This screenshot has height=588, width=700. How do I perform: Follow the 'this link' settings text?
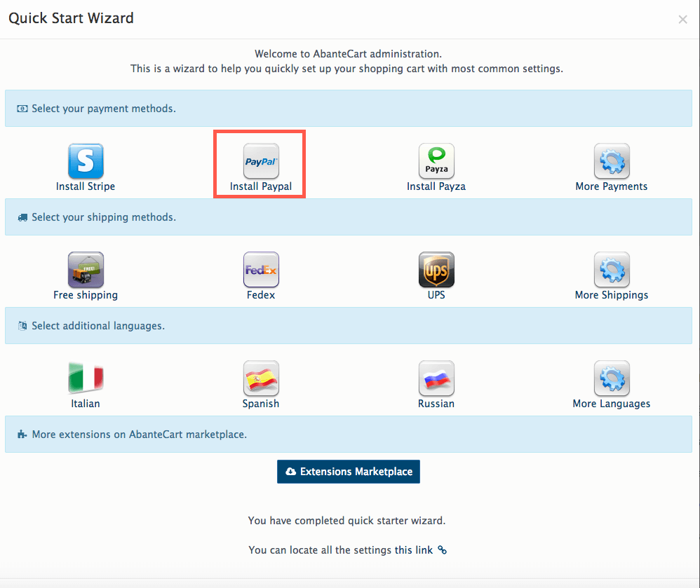pyautogui.click(x=413, y=550)
